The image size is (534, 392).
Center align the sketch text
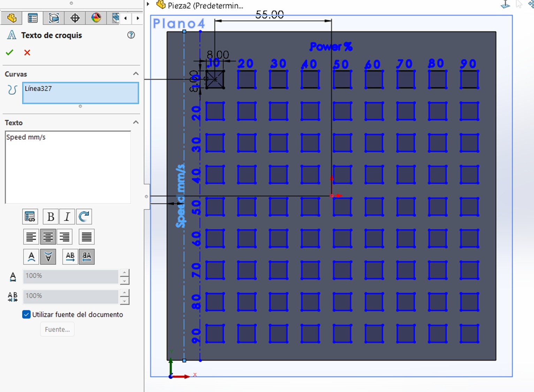click(48, 237)
